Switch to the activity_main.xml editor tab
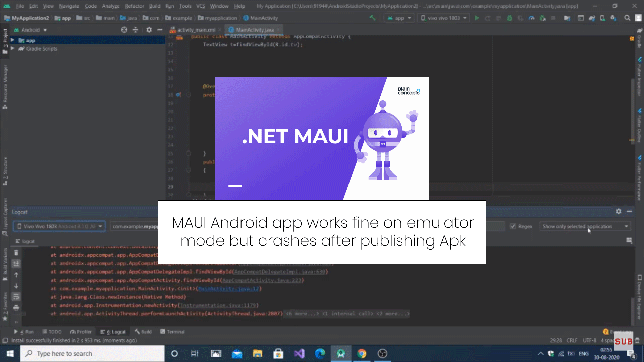 click(196, 30)
